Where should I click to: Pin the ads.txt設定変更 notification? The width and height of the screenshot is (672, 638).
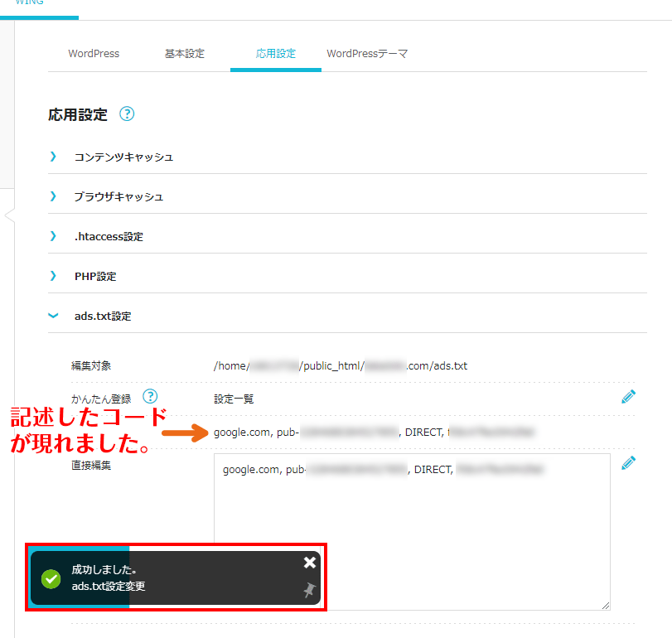[309, 590]
